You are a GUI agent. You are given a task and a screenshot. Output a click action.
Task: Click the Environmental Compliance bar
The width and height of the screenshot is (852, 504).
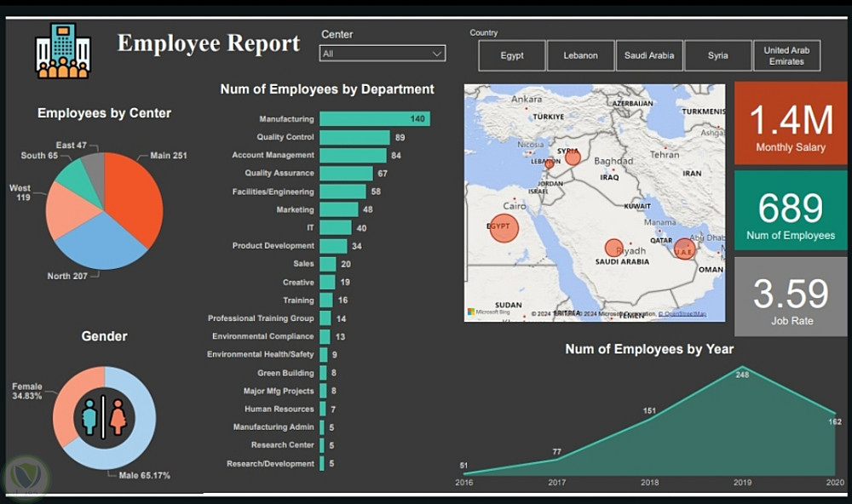(325, 336)
